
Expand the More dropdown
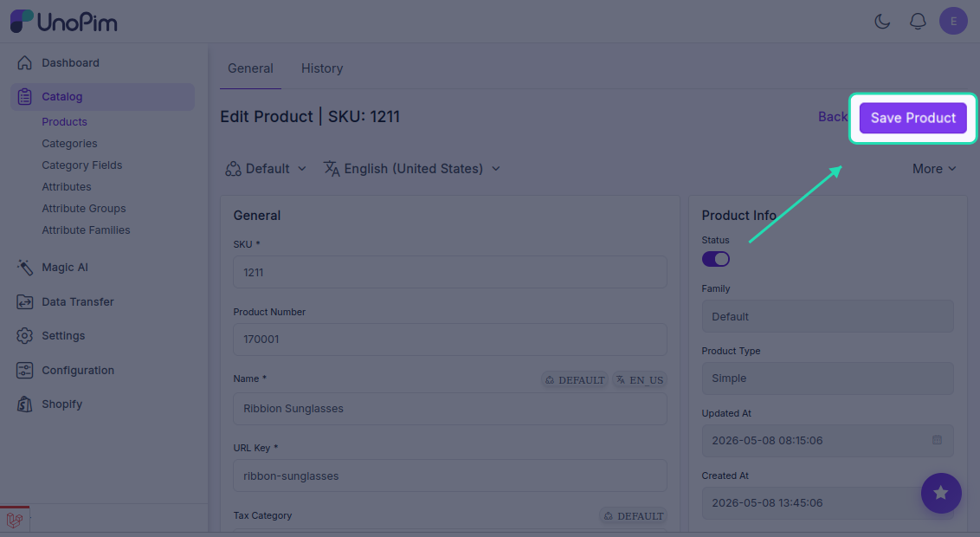click(x=934, y=169)
